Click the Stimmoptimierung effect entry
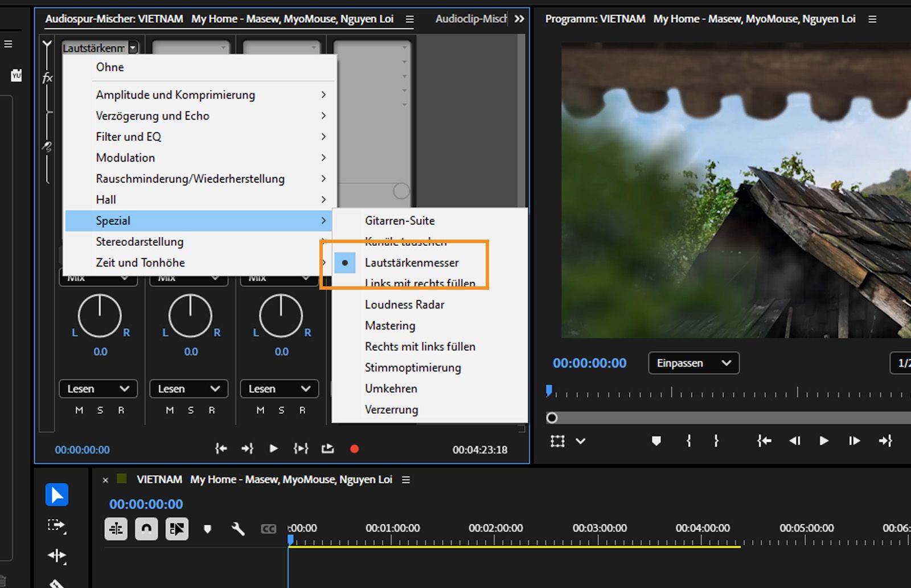 pos(430,368)
